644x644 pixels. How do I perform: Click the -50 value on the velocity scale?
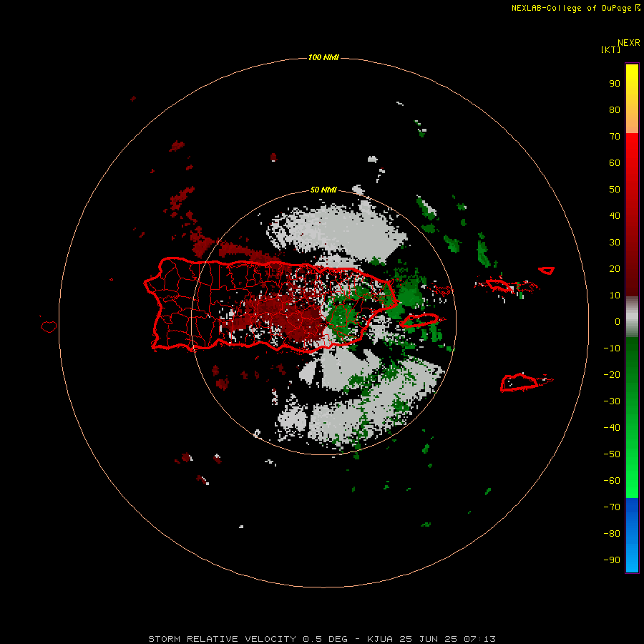click(612, 454)
